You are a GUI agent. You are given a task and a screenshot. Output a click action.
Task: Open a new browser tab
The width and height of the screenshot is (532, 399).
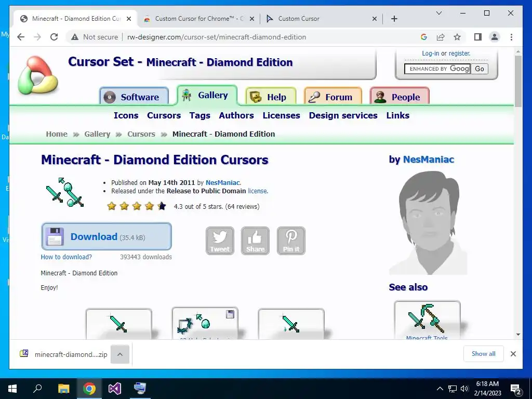tap(394, 19)
